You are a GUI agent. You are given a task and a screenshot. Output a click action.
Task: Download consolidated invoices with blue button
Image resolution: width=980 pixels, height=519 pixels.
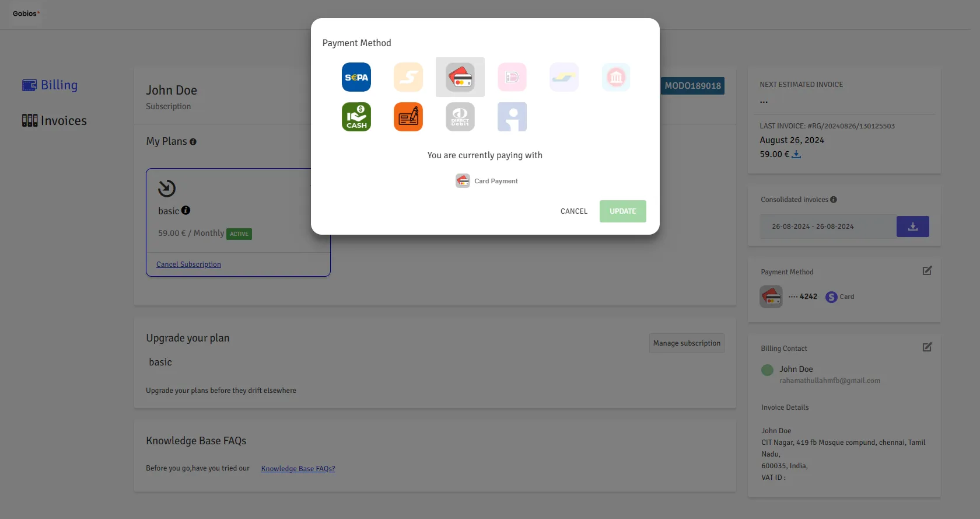pyautogui.click(x=913, y=227)
